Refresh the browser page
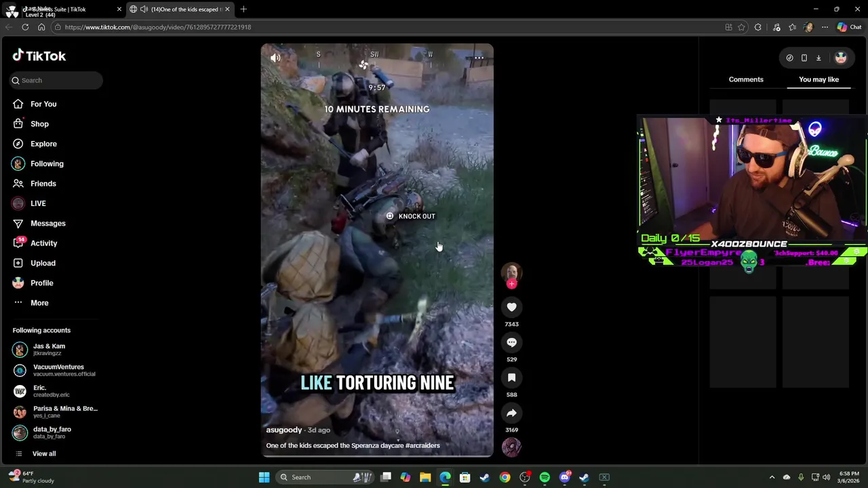868x488 pixels. pyautogui.click(x=25, y=27)
